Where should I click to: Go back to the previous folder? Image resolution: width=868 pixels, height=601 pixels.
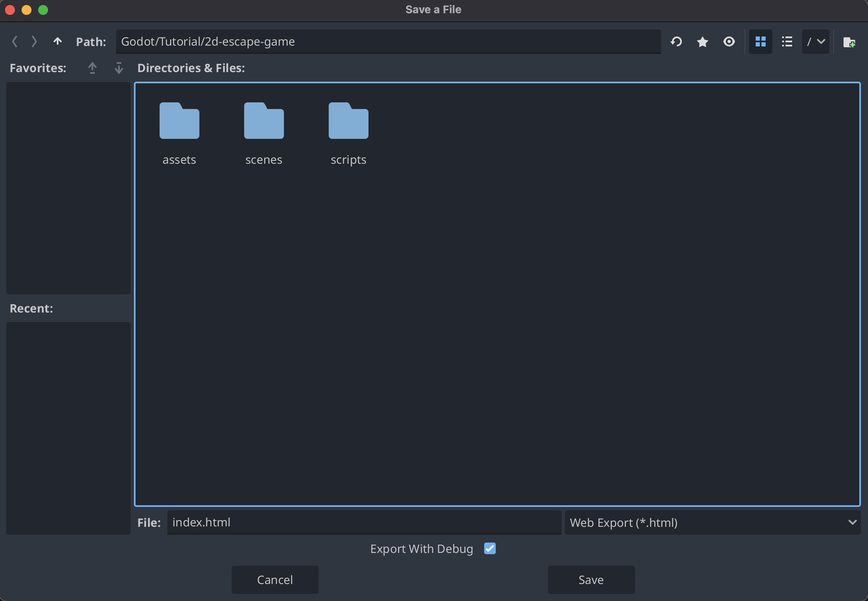15,41
